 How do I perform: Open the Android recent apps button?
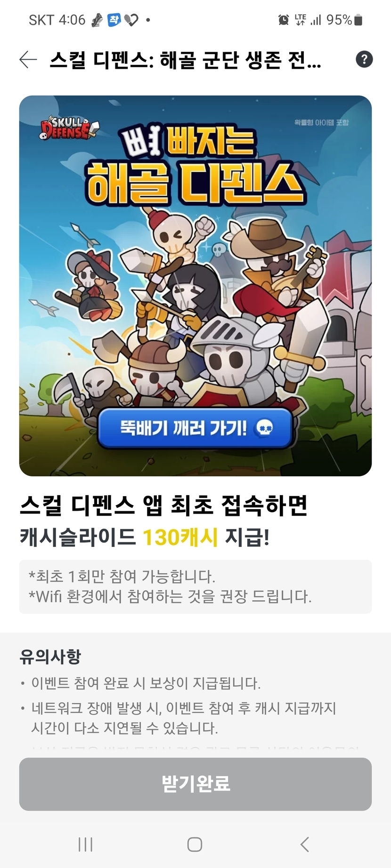coord(85,844)
